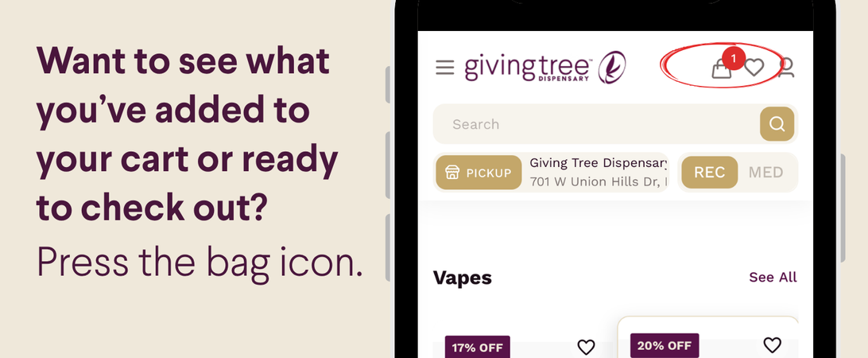Favorite the 17% OFF product heart
The width and height of the screenshot is (868, 358).
[586, 347]
